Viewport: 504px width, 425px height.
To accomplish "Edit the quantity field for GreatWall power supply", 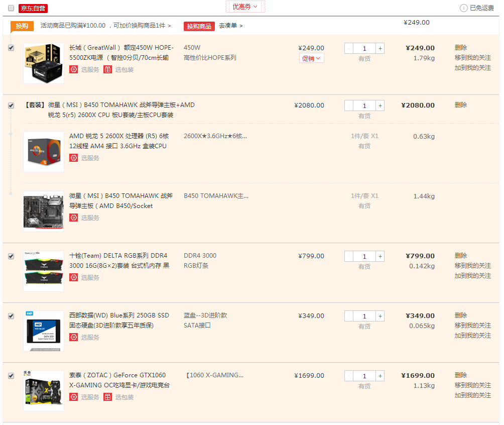I will click(364, 48).
